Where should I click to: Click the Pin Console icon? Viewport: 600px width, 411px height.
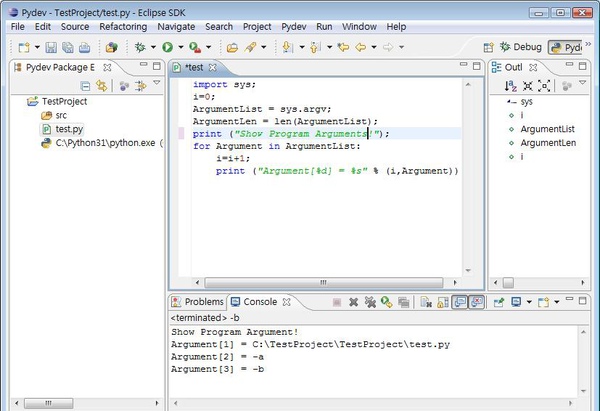pos(499,302)
